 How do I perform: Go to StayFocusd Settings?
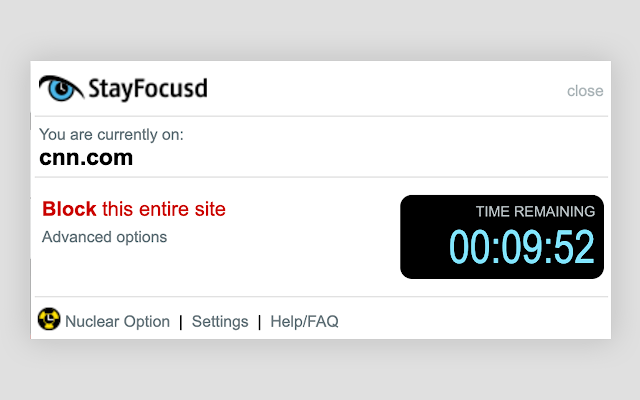click(x=220, y=322)
